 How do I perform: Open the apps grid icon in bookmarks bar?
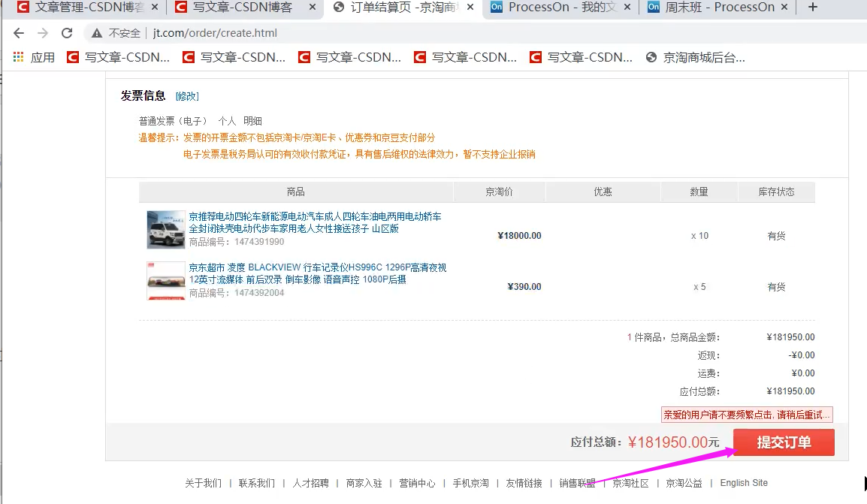(x=18, y=57)
